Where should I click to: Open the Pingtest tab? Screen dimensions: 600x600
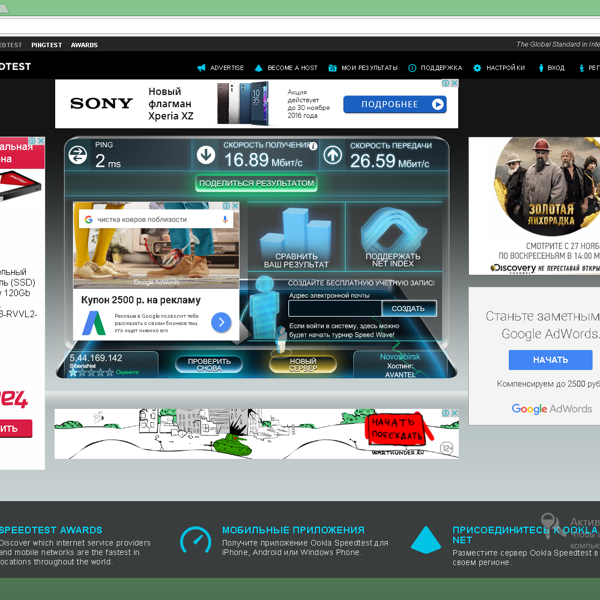(x=47, y=45)
